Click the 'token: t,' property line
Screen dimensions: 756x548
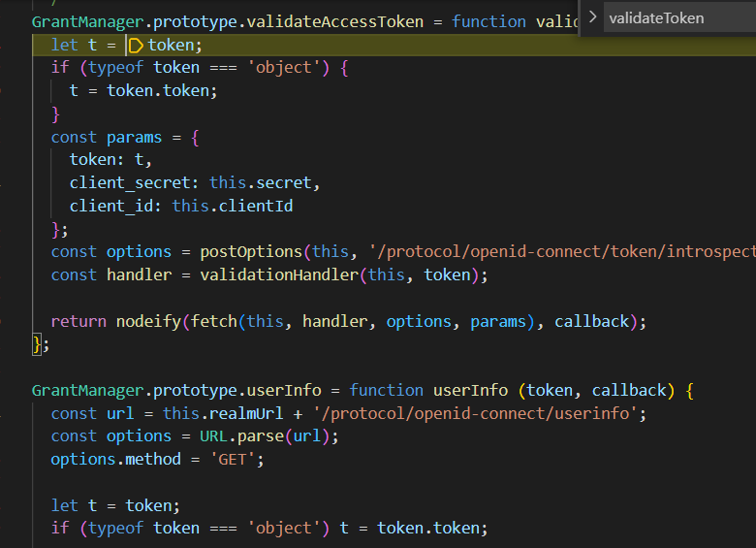[x=110, y=160]
